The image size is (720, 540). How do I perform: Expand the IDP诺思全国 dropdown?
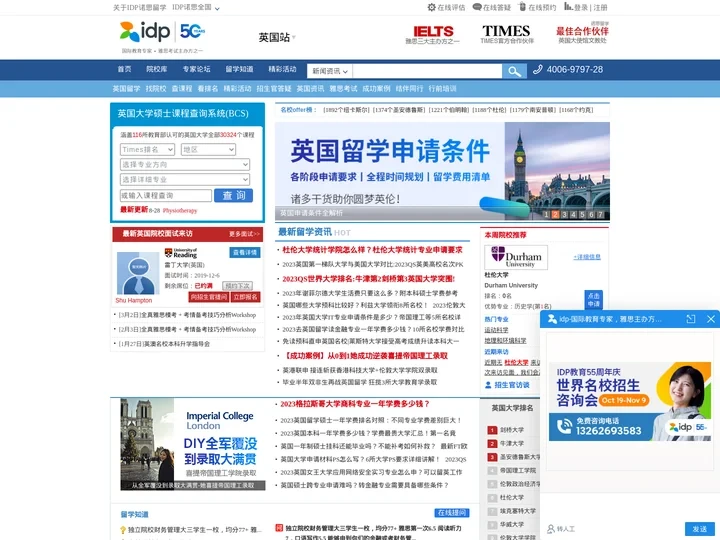pos(196,7)
